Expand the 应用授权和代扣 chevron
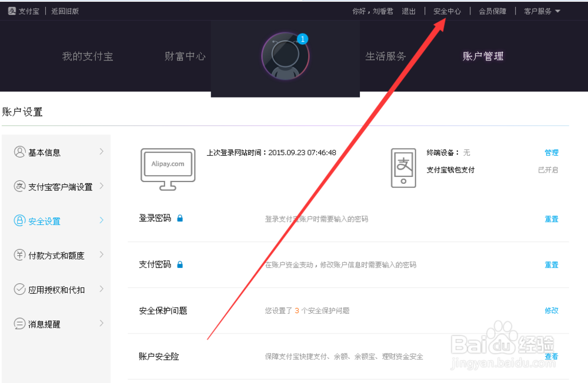Image resolution: width=588 pixels, height=383 pixels. pyautogui.click(x=102, y=289)
